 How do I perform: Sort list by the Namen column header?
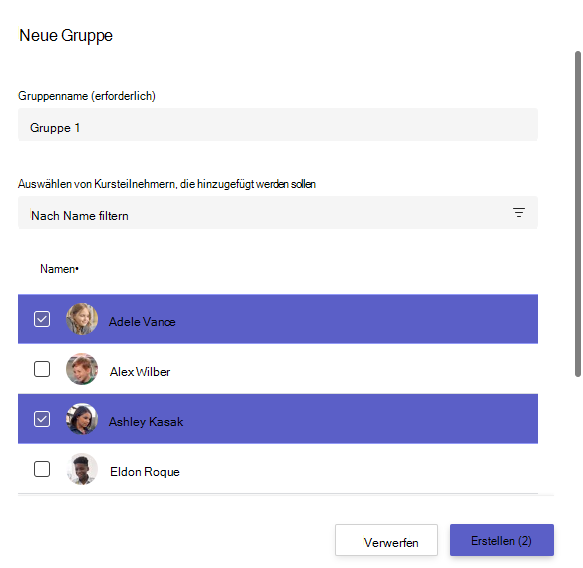tap(59, 269)
